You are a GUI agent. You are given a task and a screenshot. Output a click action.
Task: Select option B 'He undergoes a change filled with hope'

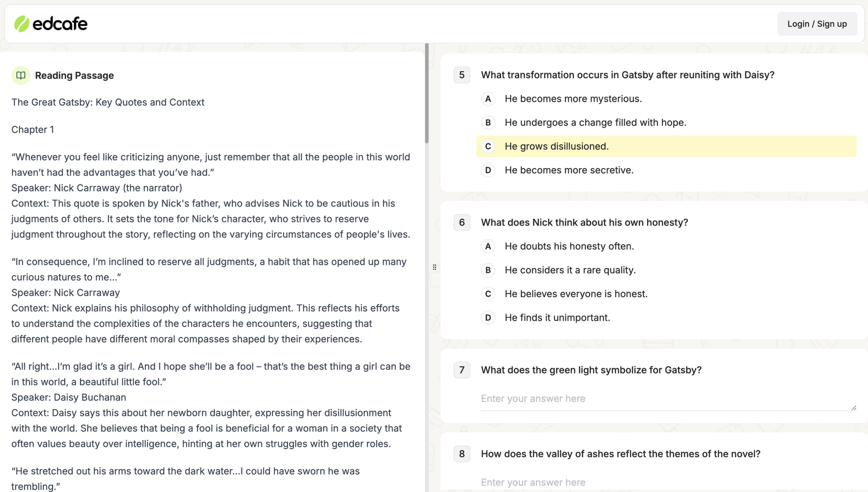pyautogui.click(x=595, y=123)
